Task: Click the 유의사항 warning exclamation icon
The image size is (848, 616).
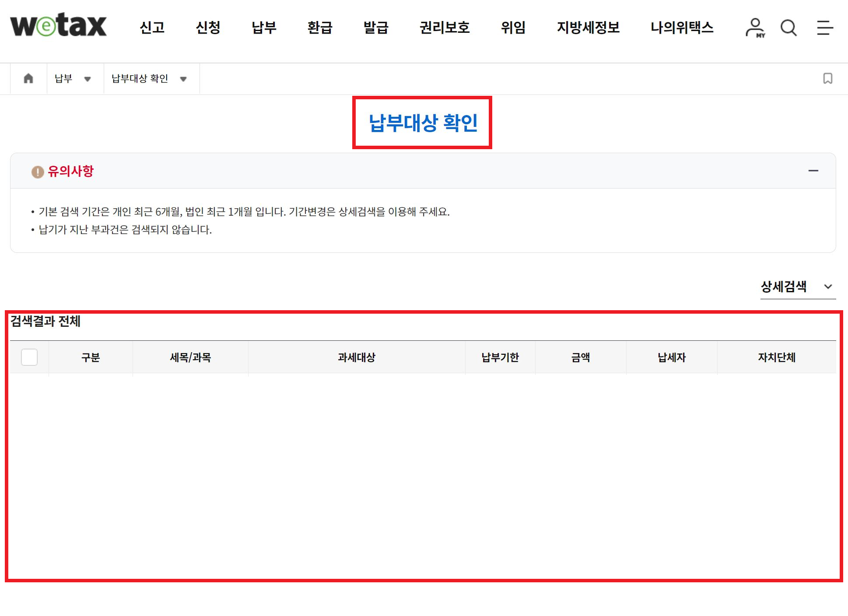Action: click(38, 172)
